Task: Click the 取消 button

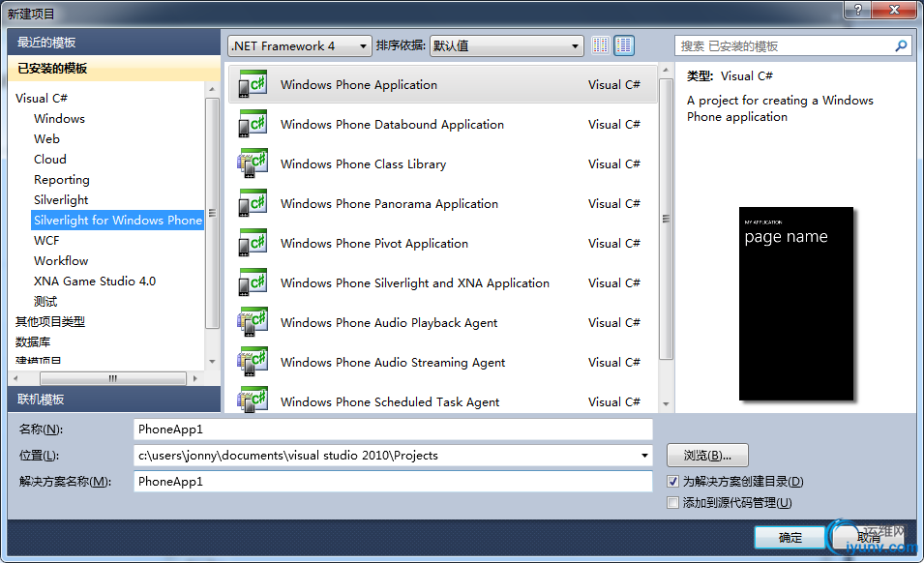Action: click(869, 537)
